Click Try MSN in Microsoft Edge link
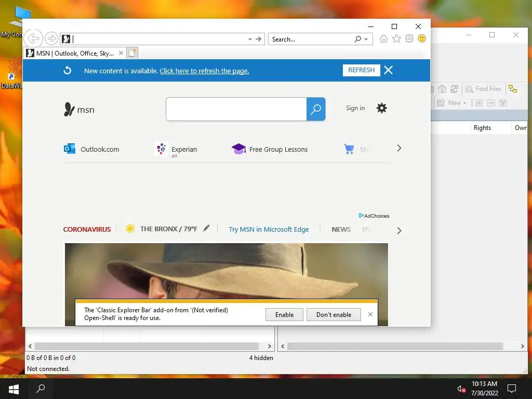 (x=269, y=229)
